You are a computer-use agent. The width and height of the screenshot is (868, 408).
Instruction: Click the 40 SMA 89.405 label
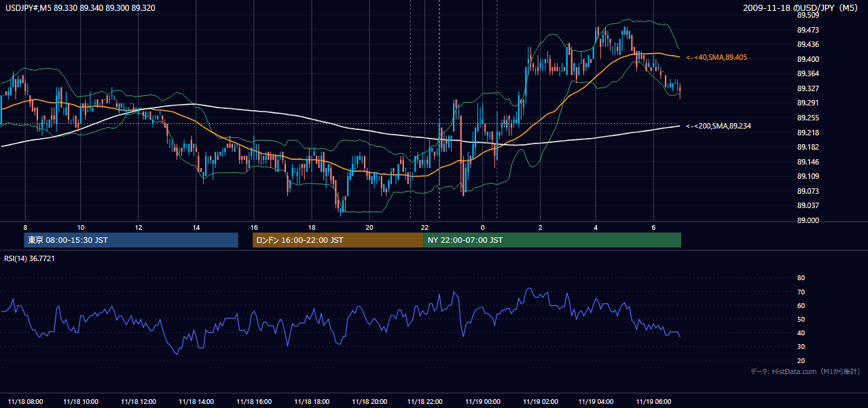pos(717,58)
